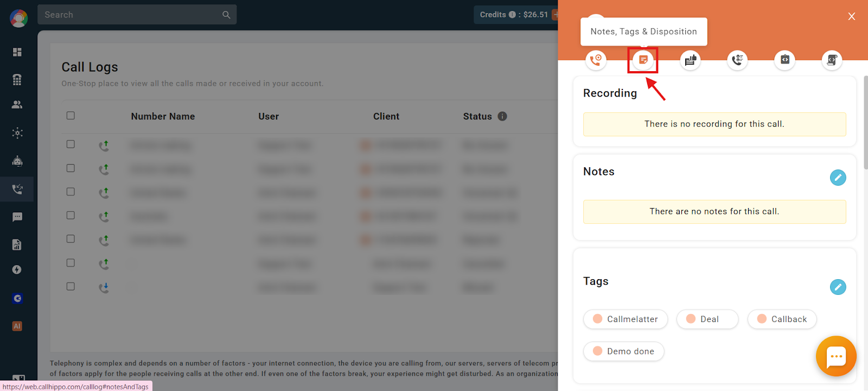Click the 'There are no notes for this call.' notice
Screen dimensions: 868x391
(x=714, y=212)
